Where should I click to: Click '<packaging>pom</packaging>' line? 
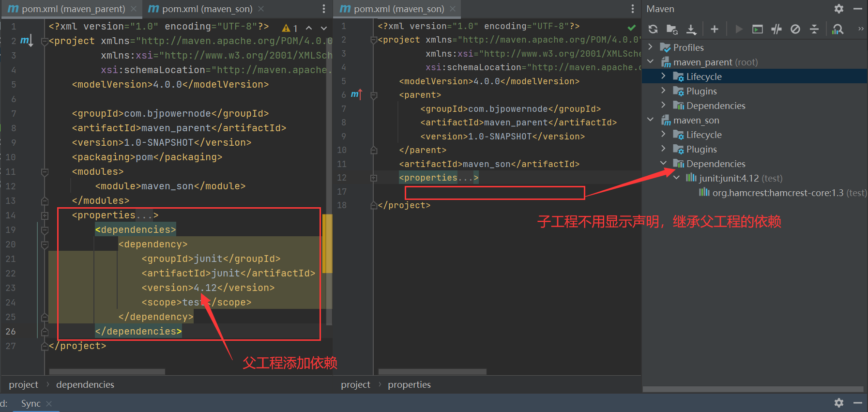(x=147, y=157)
